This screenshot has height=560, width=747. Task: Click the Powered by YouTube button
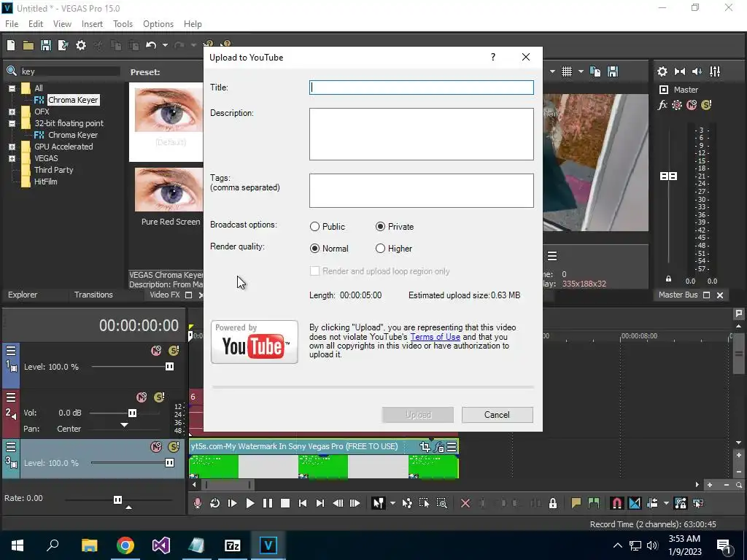pos(255,342)
